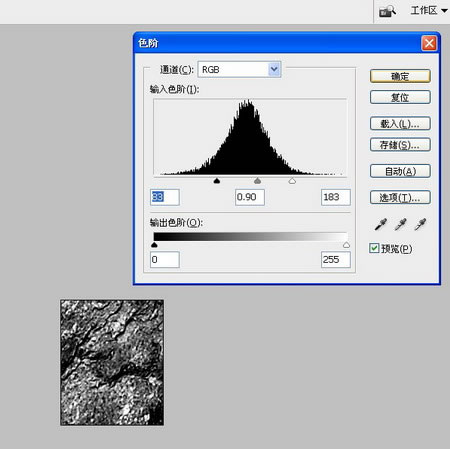Select the gray point eyedropper
Screen dimensions: 450x449
tap(400, 224)
